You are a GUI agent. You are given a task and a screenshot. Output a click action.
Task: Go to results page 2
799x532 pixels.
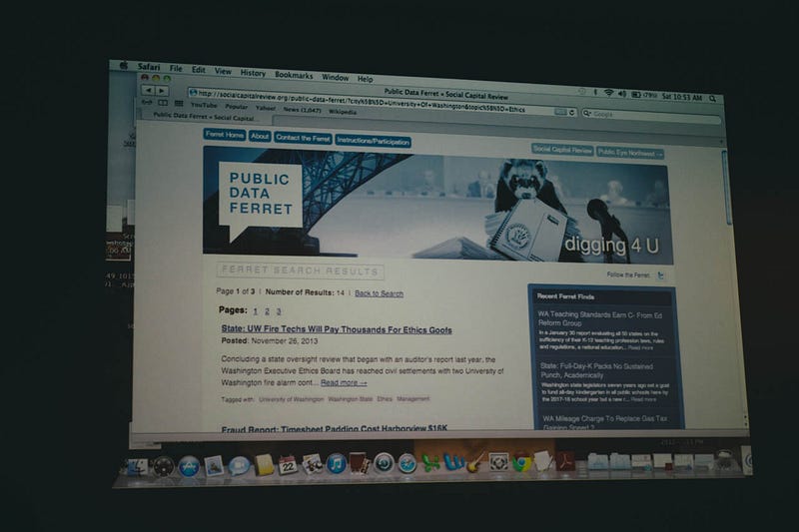pyautogui.click(x=267, y=311)
